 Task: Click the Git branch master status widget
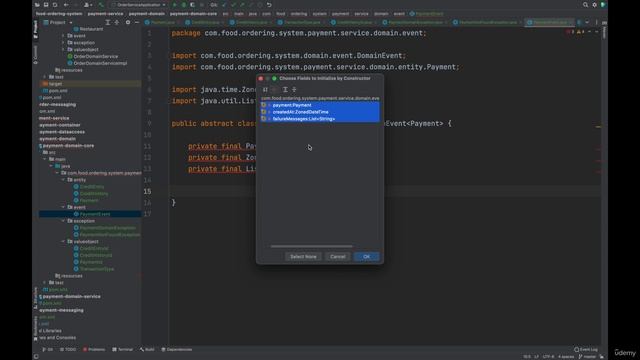(588, 357)
